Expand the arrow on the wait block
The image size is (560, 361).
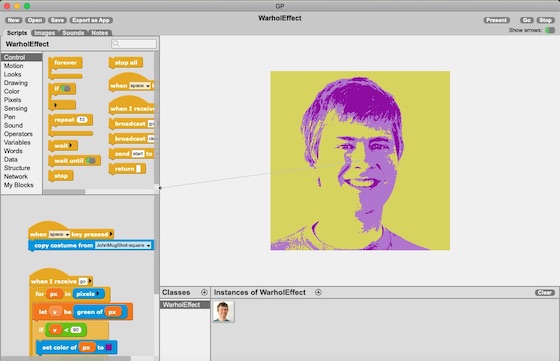71,145
